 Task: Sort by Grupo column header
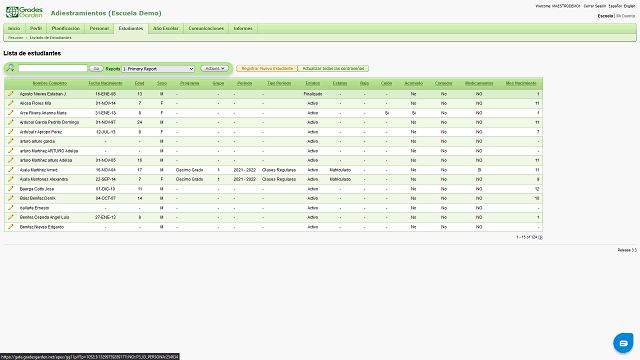coord(218,83)
